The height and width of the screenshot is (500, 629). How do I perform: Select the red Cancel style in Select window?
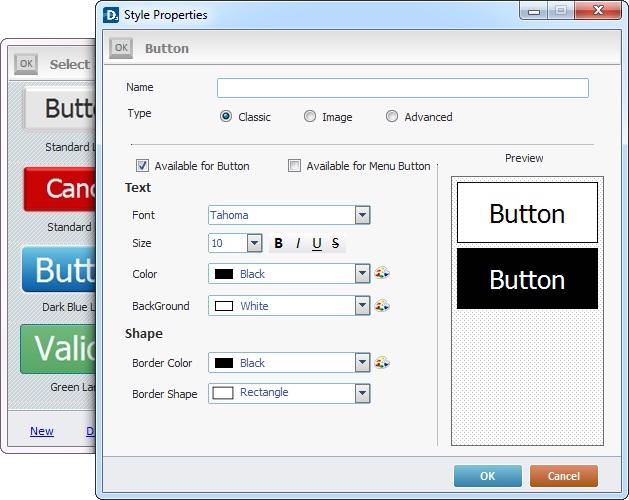(59, 189)
